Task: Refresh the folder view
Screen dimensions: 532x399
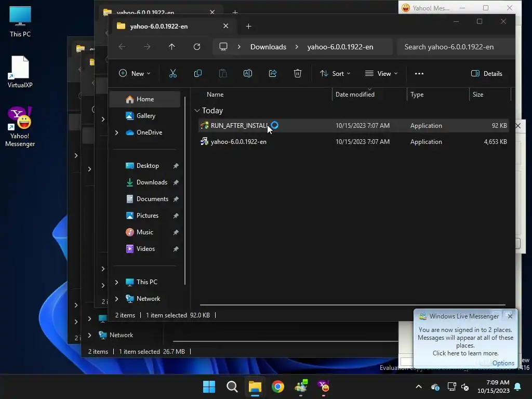Action: (197, 47)
